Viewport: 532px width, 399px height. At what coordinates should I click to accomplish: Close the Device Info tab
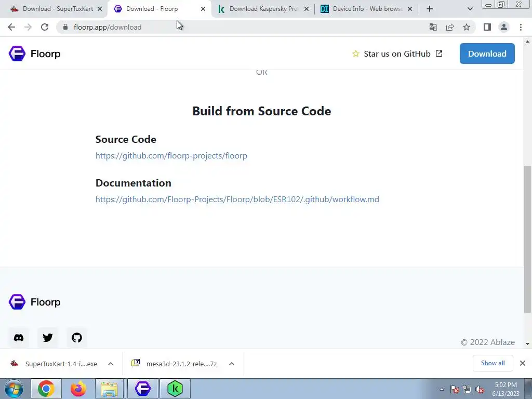[410, 9]
